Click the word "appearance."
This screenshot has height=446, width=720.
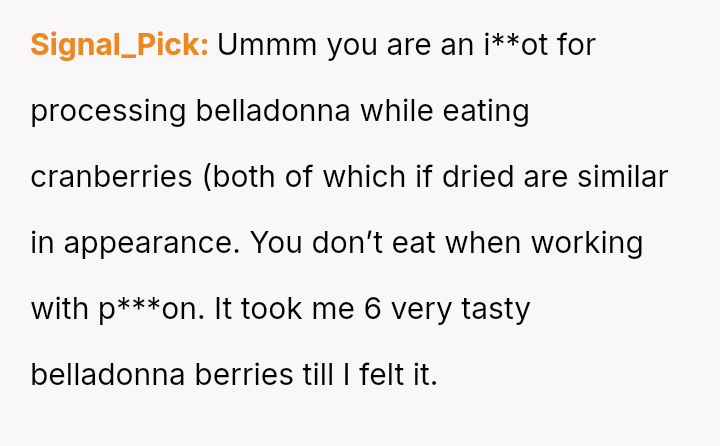point(149,243)
